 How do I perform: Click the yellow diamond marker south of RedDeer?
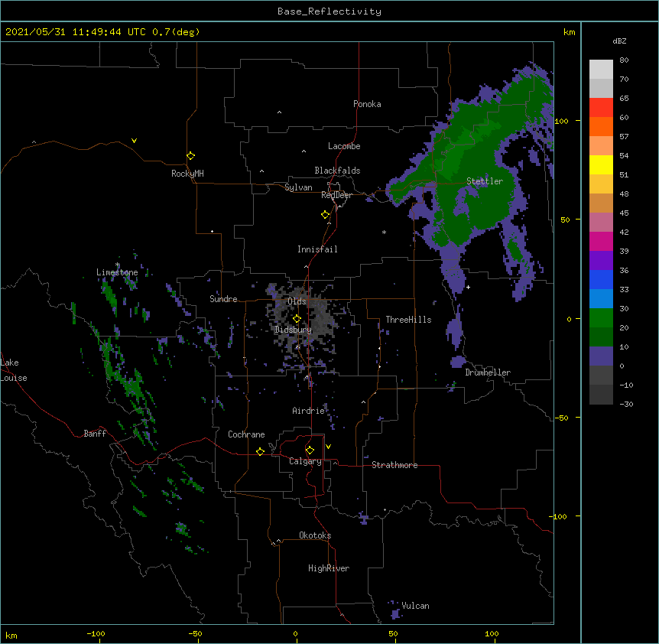click(x=325, y=215)
